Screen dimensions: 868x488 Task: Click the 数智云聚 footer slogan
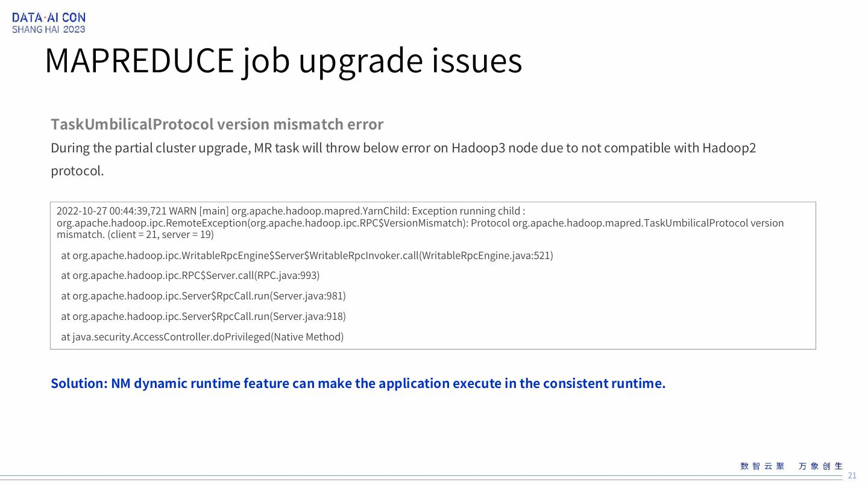click(763, 466)
